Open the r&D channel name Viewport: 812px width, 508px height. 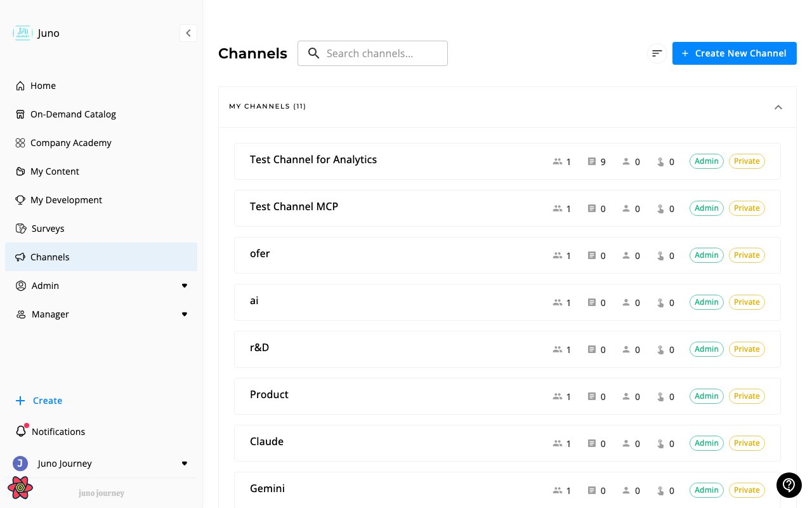[x=259, y=348]
